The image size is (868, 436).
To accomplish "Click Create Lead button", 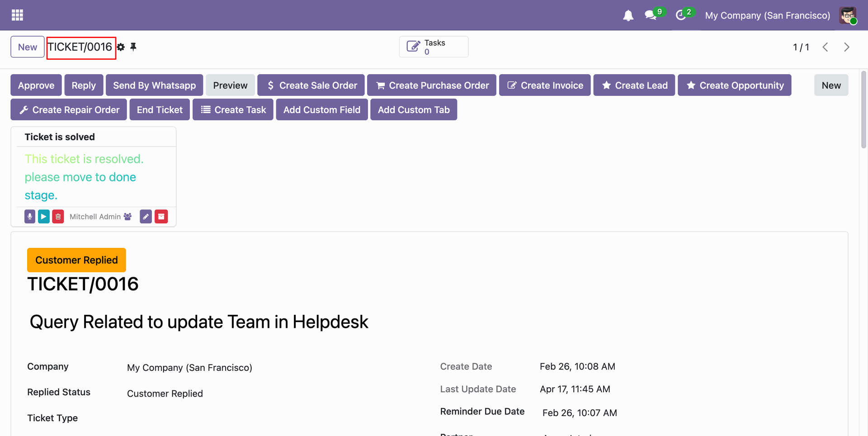I will coord(634,85).
